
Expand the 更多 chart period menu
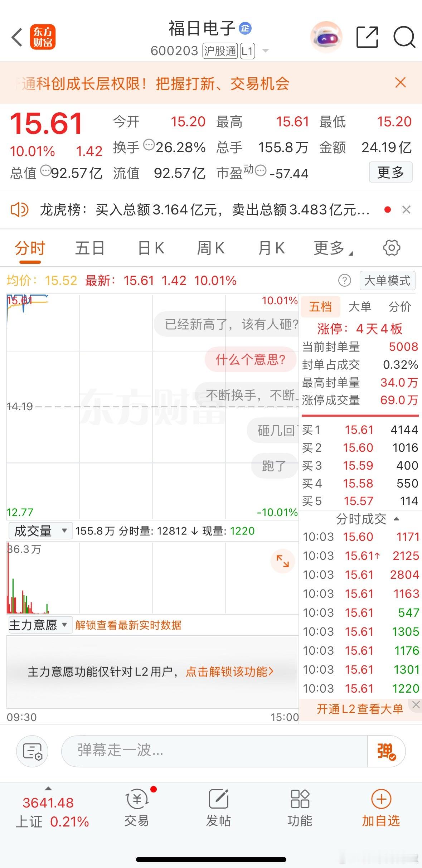pyautogui.click(x=333, y=248)
